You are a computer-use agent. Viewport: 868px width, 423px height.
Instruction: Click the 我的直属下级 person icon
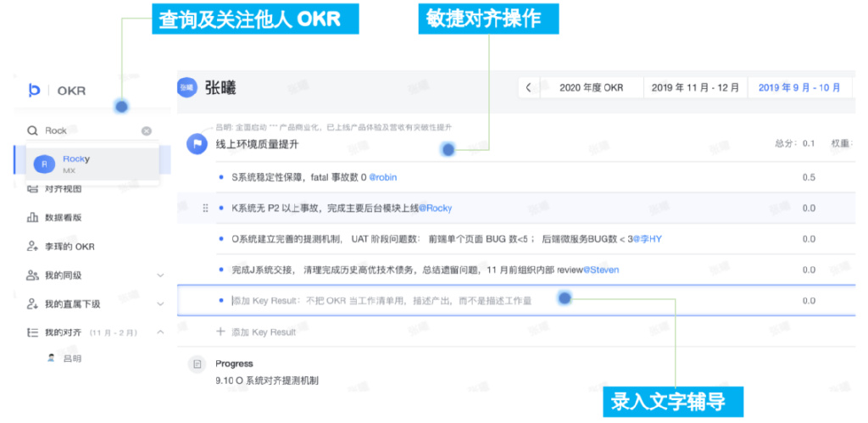pyautogui.click(x=32, y=304)
